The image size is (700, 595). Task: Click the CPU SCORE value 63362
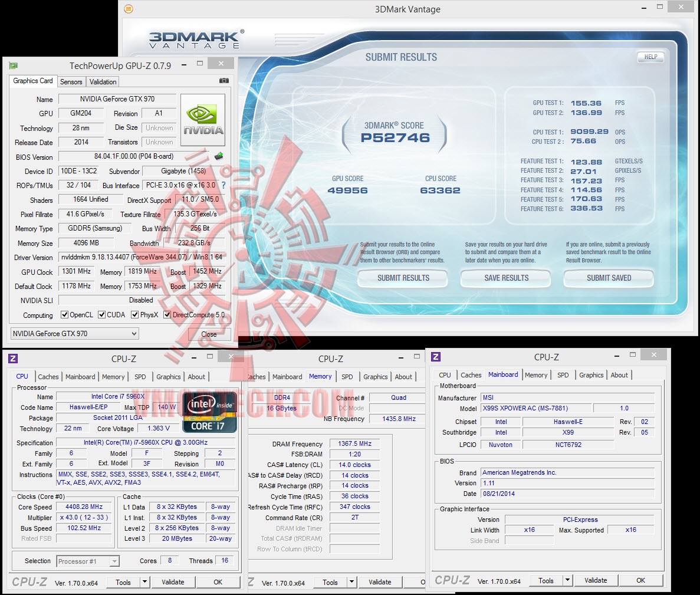tap(440, 190)
